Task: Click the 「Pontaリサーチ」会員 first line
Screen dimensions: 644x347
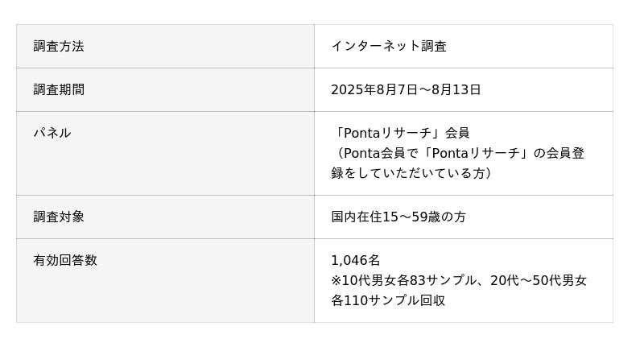Action: (400, 134)
